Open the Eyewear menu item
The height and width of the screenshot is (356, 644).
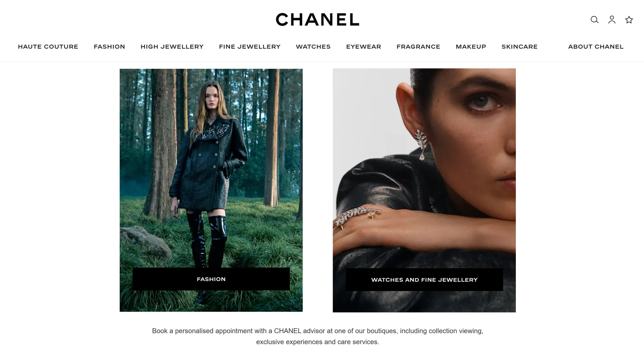pyautogui.click(x=364, y=47)
